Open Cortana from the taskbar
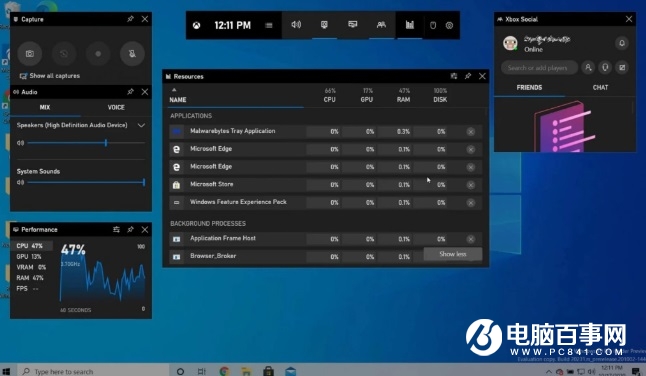The width and height of the screenshot is (646, 376). pyautogui.click(x=180, y=371)
